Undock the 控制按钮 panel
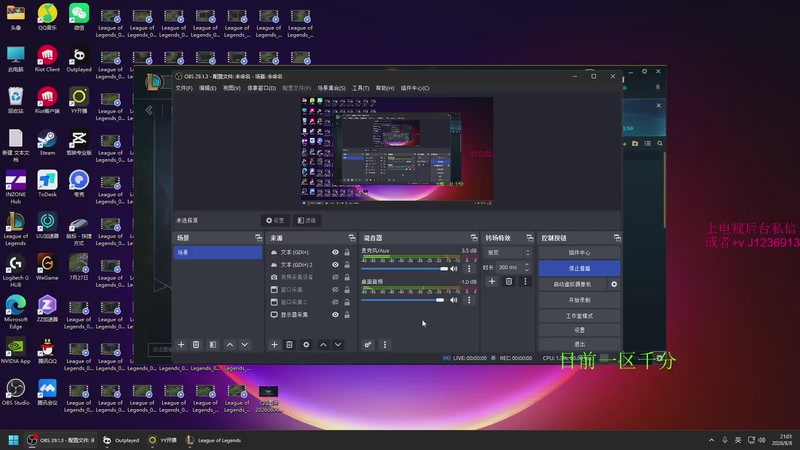Screen dimensions: 800x450 (617, 238)
